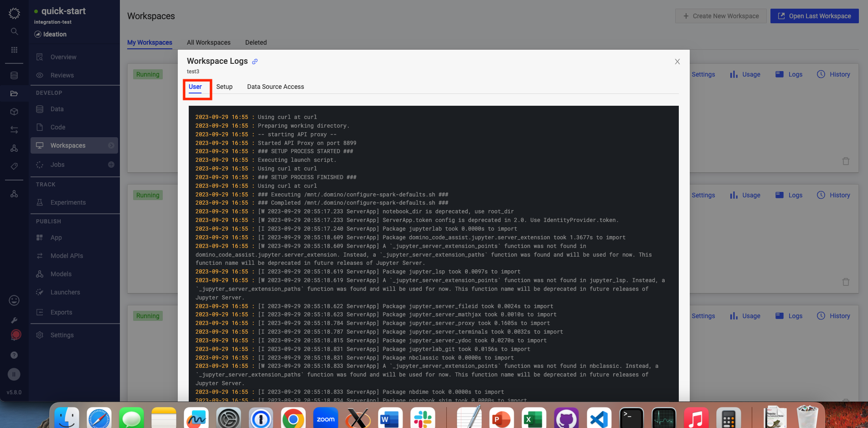This screenshot has height=428, width=868.
Task: Close the Workspace Logs dialog
Action: point(677,62)
